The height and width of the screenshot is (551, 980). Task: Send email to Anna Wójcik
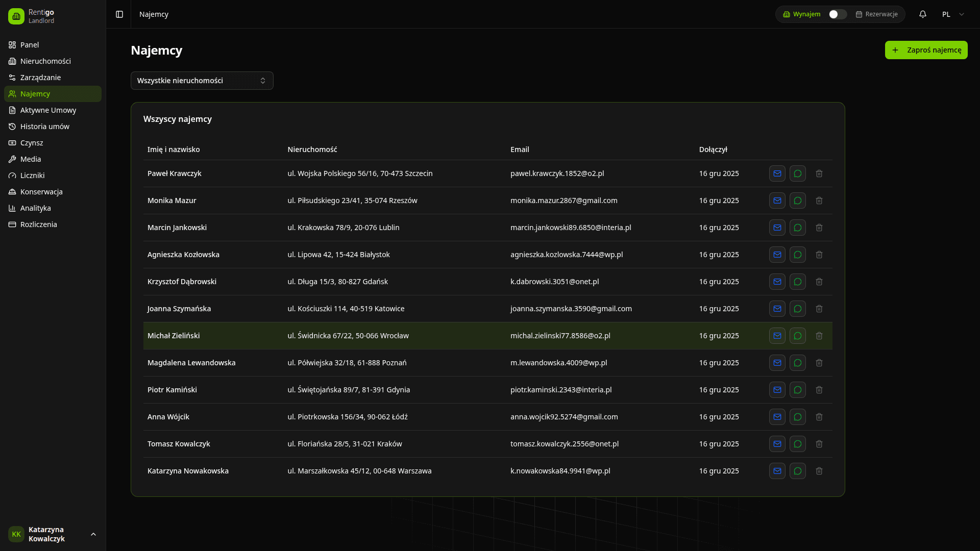pyautogui.click(x=777, y=417)
